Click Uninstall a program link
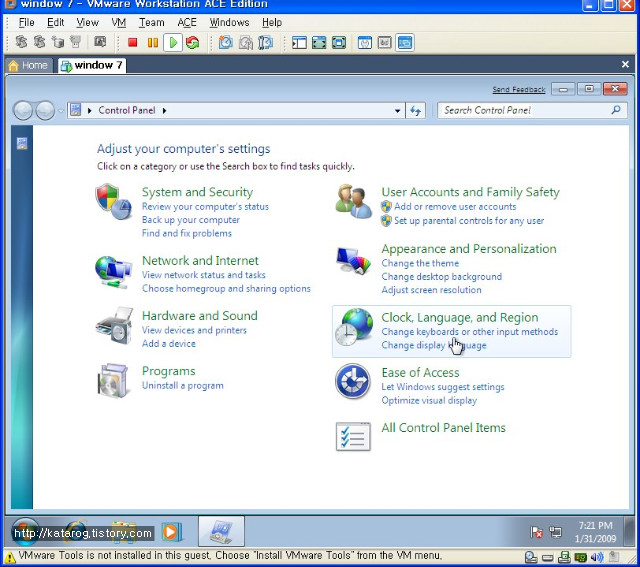The width and height of the screenshot is (640, 567). point(182,386)
